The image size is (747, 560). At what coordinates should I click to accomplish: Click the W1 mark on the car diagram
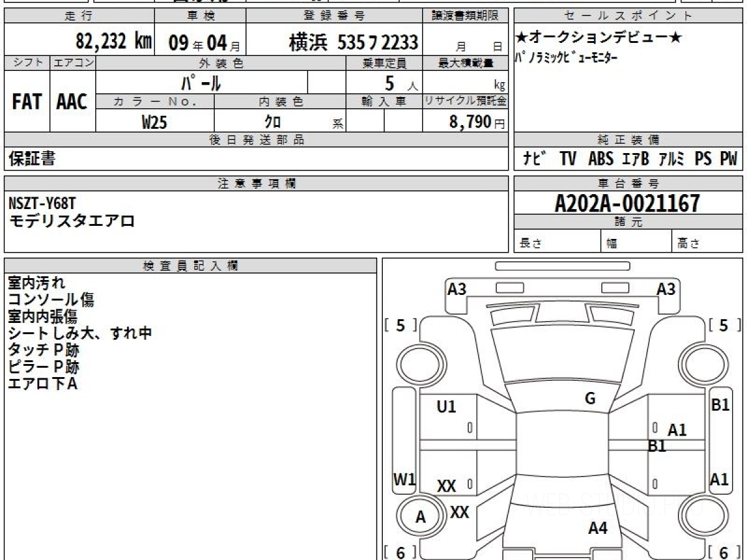click(x=404, y=479)
